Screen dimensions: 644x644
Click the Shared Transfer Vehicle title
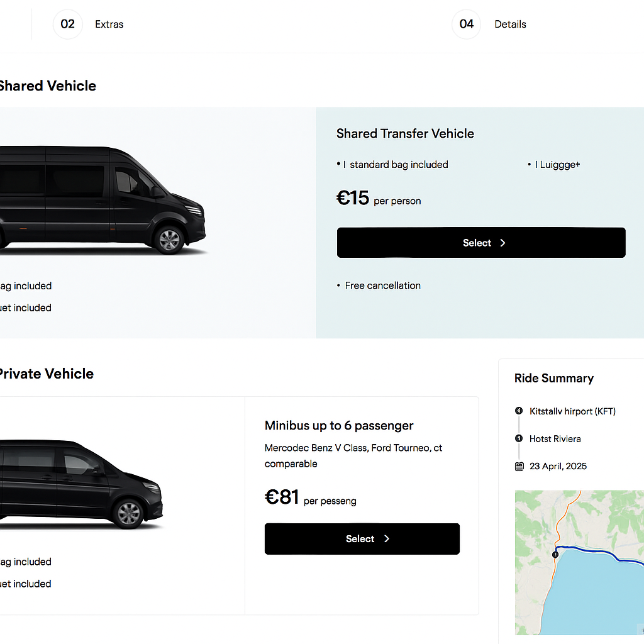pyautogui.click(x=405, y=133)
